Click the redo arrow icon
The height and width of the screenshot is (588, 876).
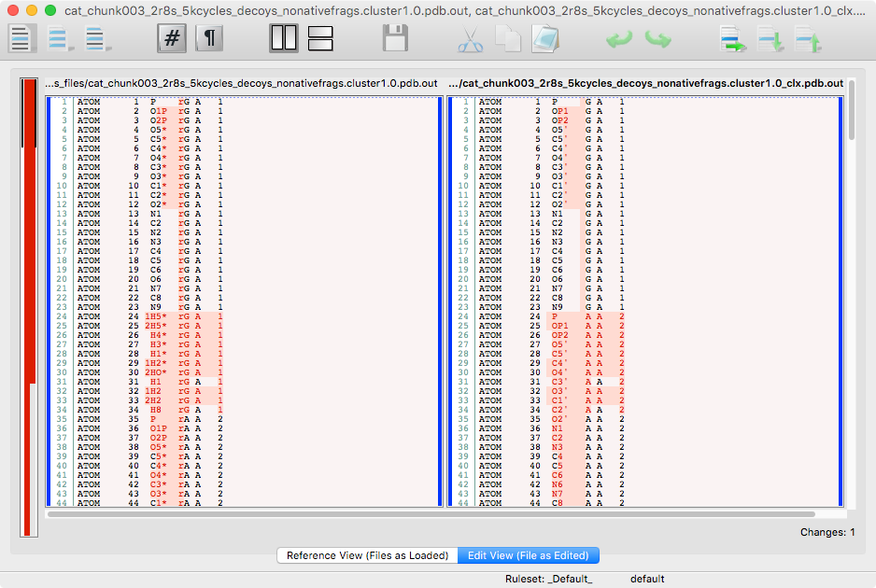coord(657,39)
